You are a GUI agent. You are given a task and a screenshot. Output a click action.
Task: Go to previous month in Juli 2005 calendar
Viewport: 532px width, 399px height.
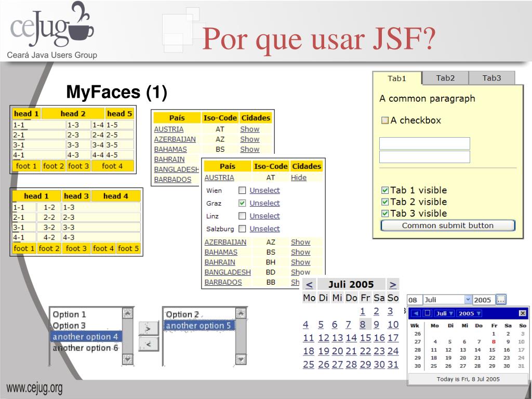[x=309, y=284]
